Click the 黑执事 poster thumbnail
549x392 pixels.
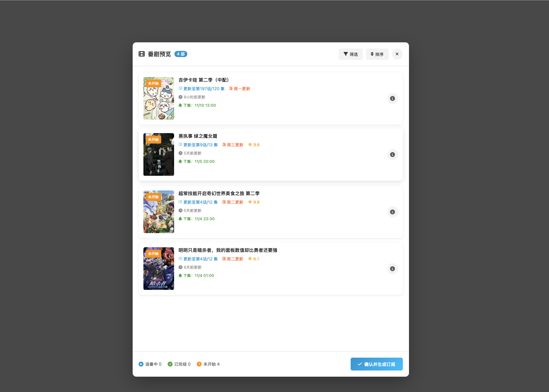tap(159, 154)
